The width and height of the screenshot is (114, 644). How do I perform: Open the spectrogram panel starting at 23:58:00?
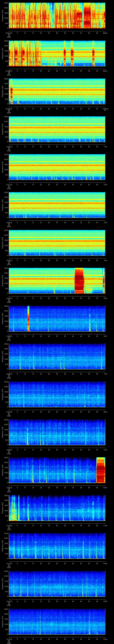[57, 53]
